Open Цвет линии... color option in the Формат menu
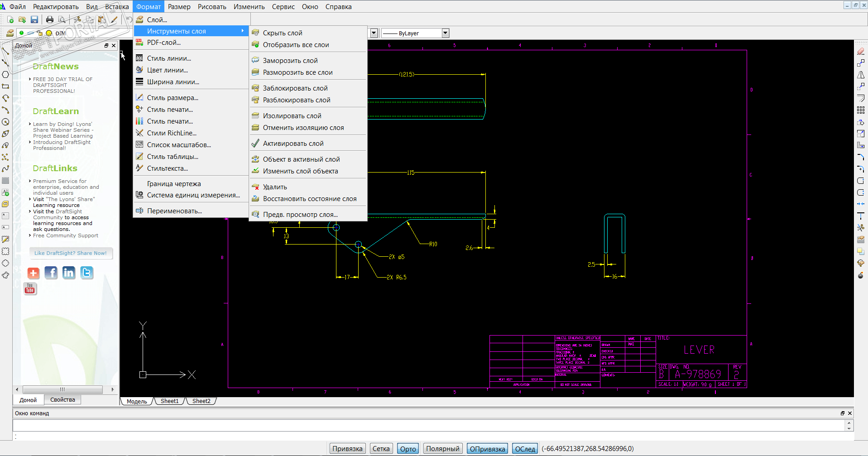This screenshot has height=456, width=868. (191, 70)
